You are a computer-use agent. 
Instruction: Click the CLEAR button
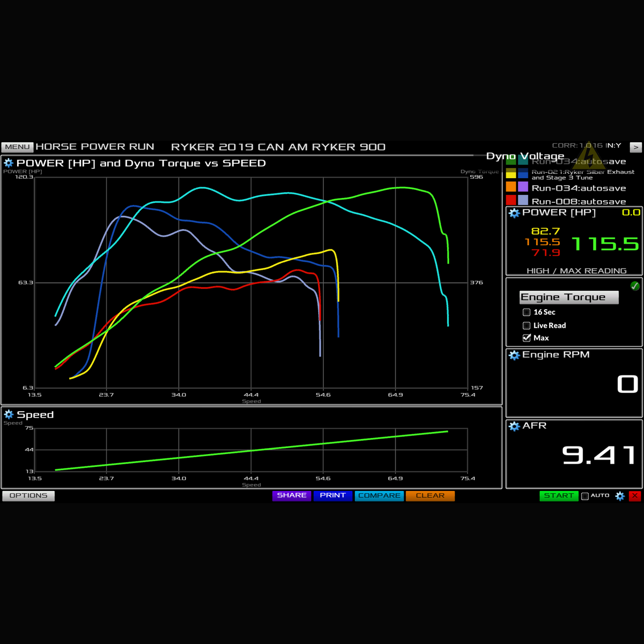click(x=430, y=496)
